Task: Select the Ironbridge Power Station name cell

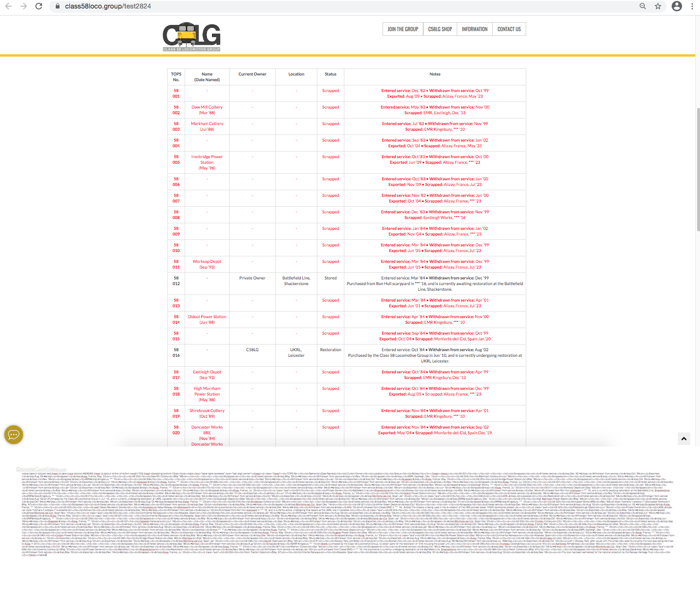Action: click(207, 162)
